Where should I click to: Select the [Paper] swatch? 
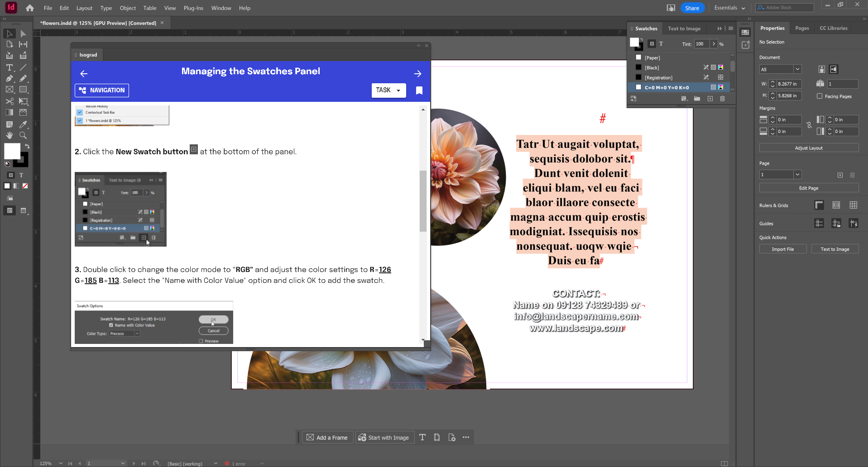click(679, 57)
